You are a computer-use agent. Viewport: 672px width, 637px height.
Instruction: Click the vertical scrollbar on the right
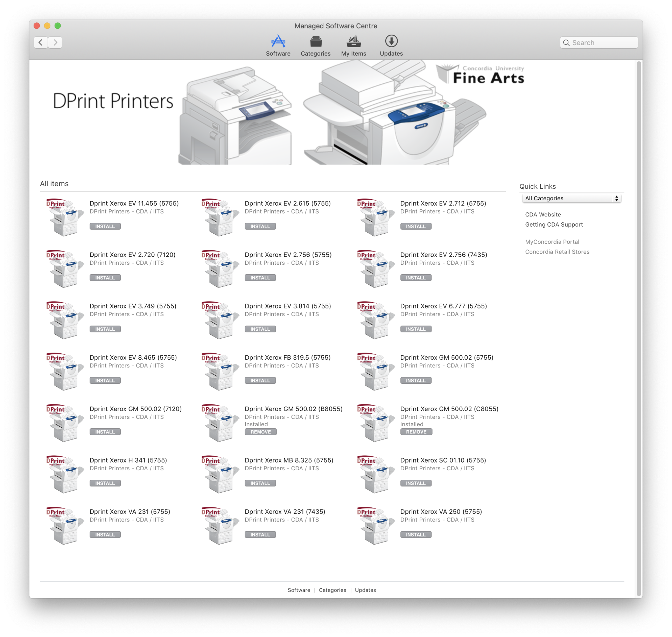[639, 329]
